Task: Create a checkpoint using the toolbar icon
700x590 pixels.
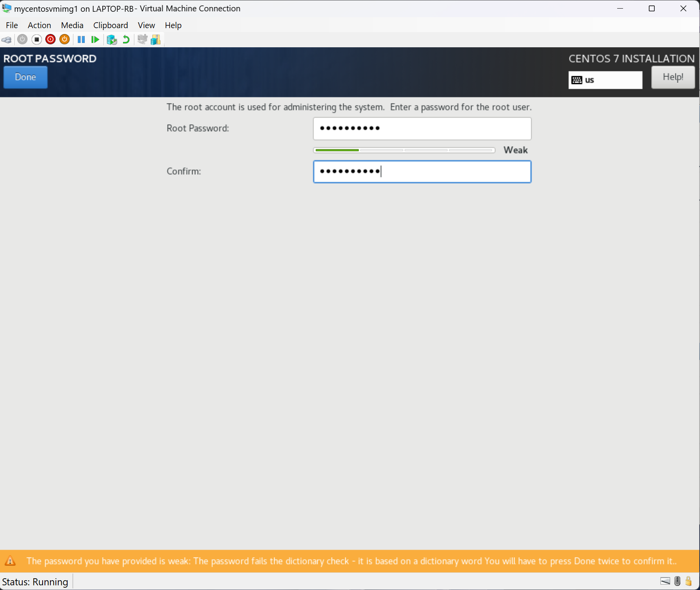Action: coord(112,40)
